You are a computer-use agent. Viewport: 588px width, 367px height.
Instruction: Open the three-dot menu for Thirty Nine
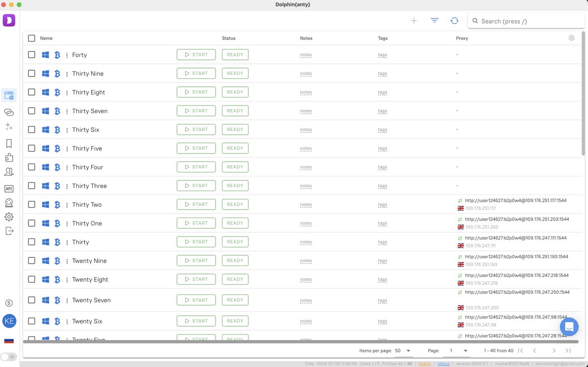66,73
